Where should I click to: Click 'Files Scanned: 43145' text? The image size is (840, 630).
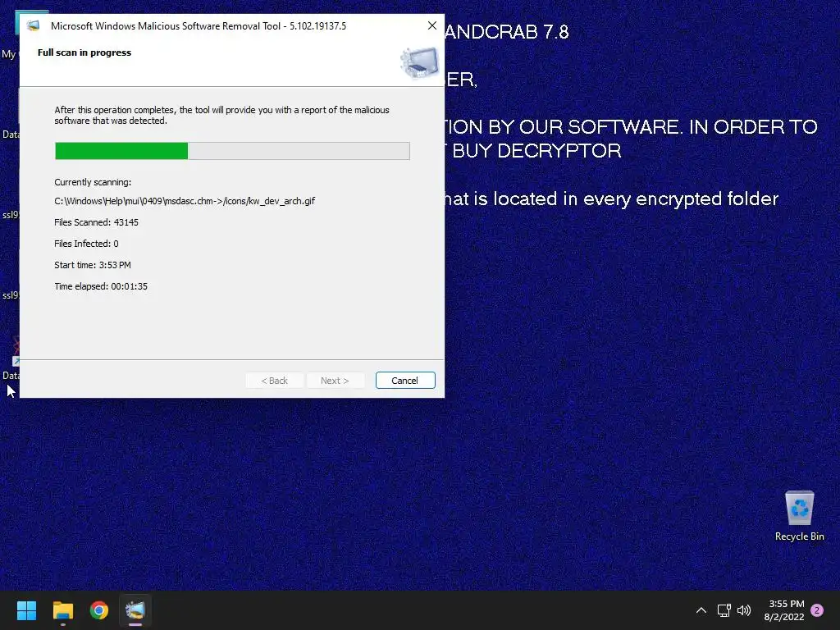(x=97, y=222)
